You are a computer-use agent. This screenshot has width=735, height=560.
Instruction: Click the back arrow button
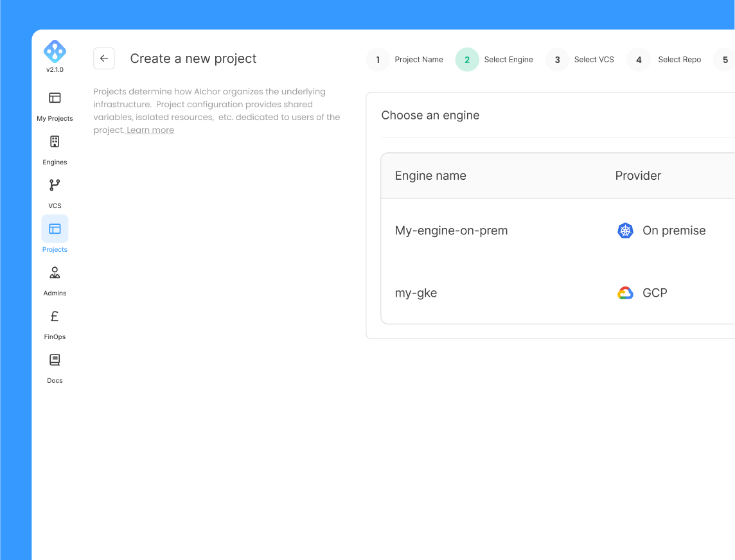104,58
